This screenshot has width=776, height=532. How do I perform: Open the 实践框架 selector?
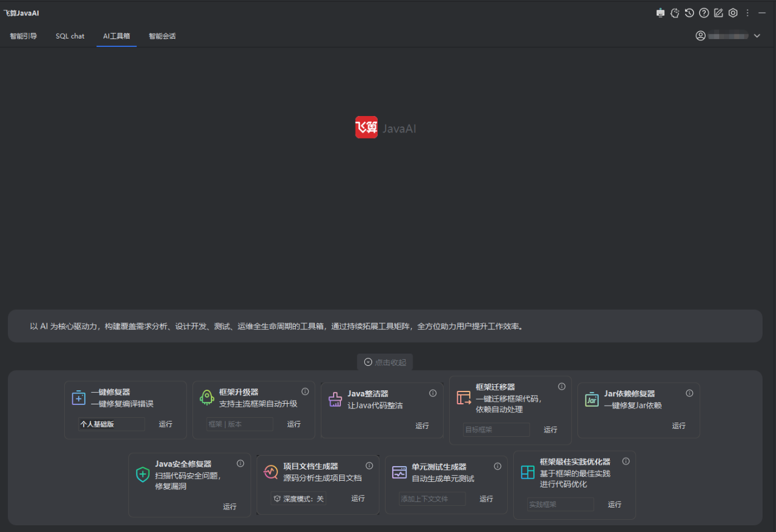pyautogui.click(x=560, y=505)
